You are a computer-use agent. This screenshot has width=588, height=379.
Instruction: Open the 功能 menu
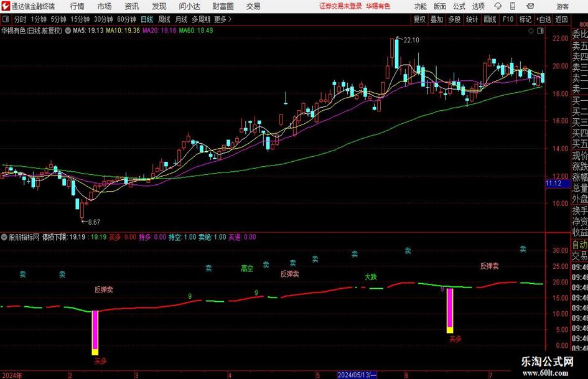(421, 6)
